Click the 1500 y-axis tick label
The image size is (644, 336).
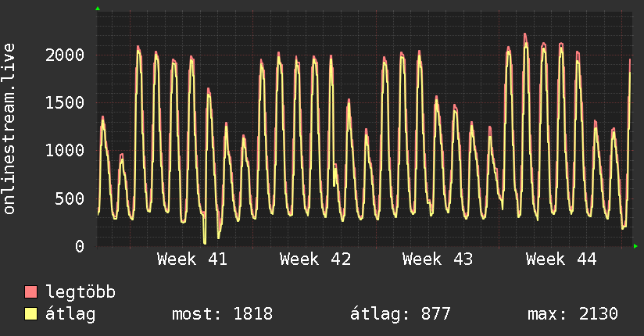click(x=65, y=102)
